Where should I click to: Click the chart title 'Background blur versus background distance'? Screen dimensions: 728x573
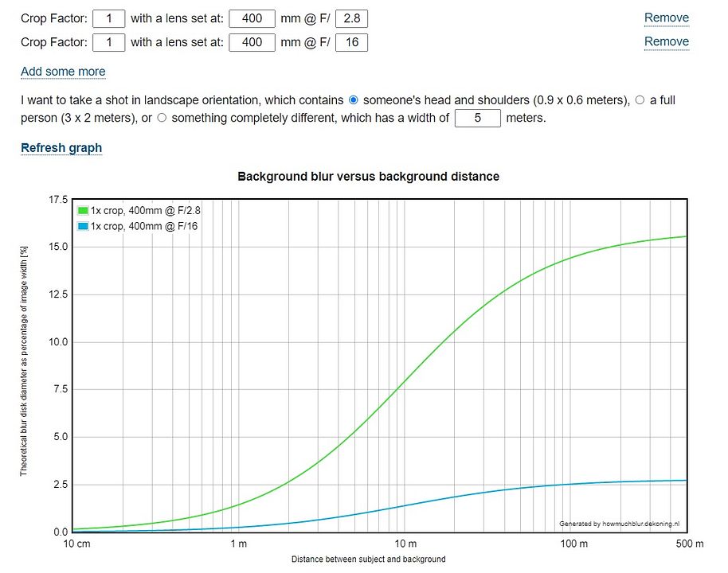click(368, 176)
